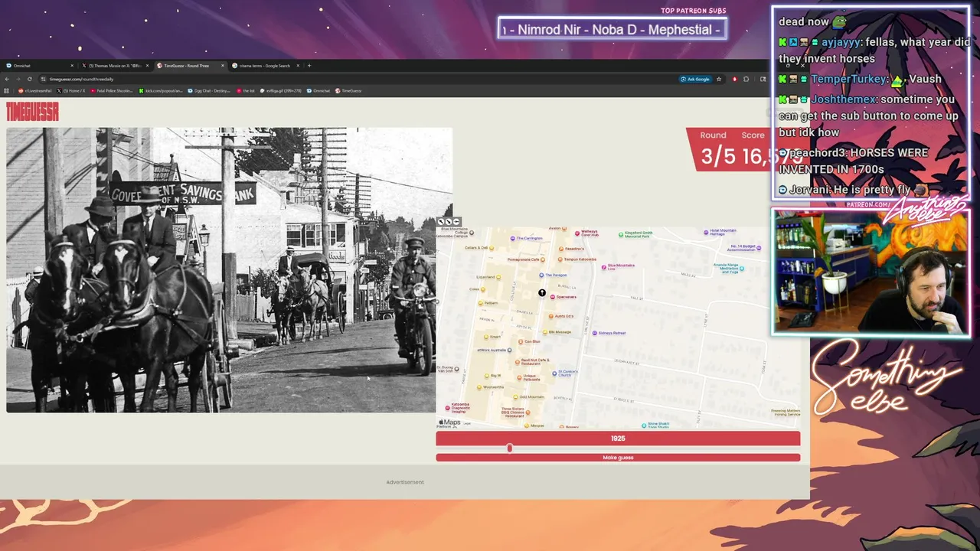Click the Specsavers marker on map
The width and height of the screenshot is (980, 551).
[553, 297]
